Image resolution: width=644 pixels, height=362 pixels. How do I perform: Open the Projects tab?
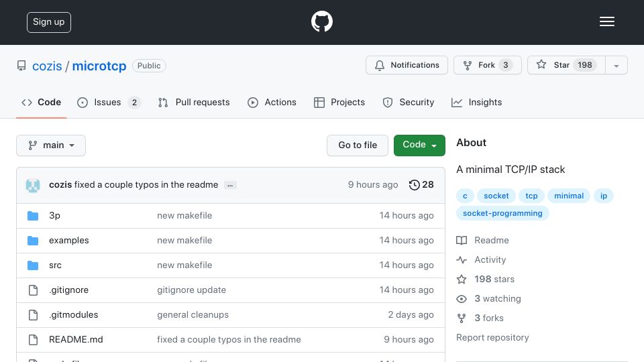[339, 102]
